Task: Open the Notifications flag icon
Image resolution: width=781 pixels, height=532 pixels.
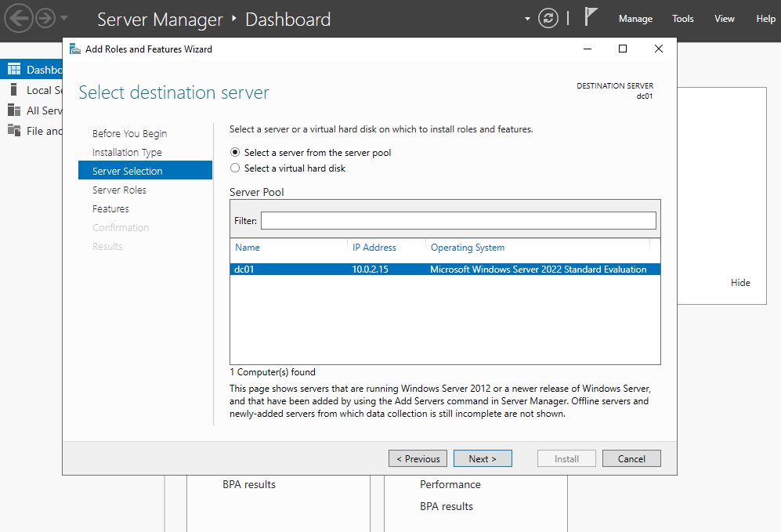Action: tap(590, 17)
